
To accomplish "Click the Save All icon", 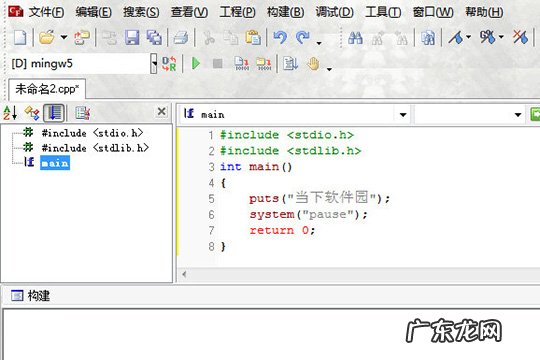I will (x=154, y=37).
